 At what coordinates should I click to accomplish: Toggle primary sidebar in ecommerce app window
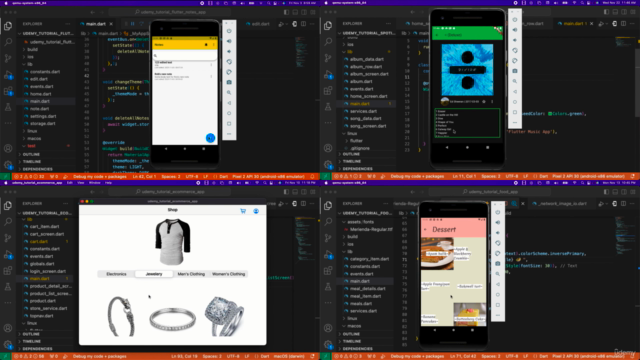click(x=286, y=192)
